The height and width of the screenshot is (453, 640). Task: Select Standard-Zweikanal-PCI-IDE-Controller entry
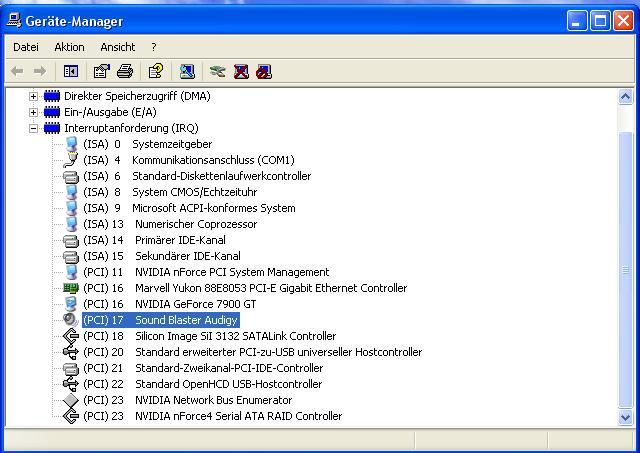tap(203, 368)
